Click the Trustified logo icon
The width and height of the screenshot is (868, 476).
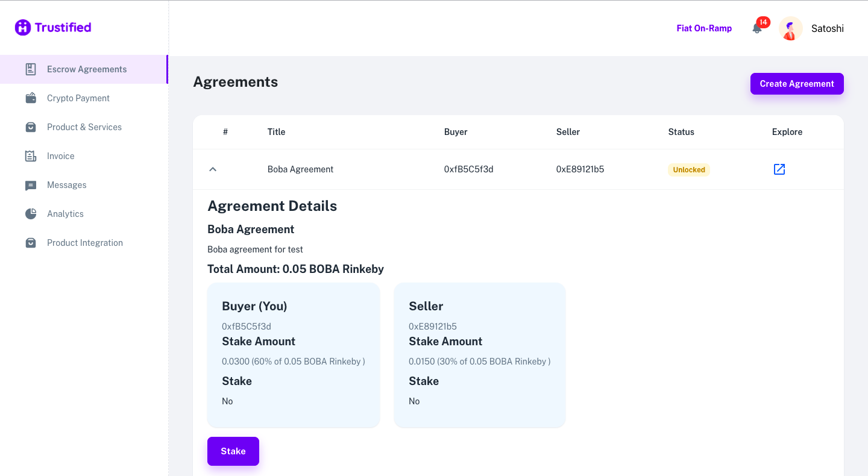[23, 27]
